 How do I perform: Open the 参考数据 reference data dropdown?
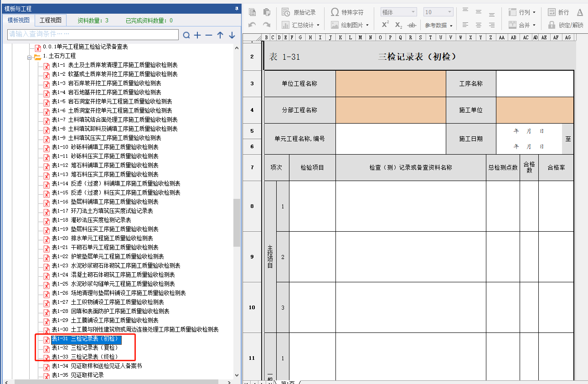[438, 25]
